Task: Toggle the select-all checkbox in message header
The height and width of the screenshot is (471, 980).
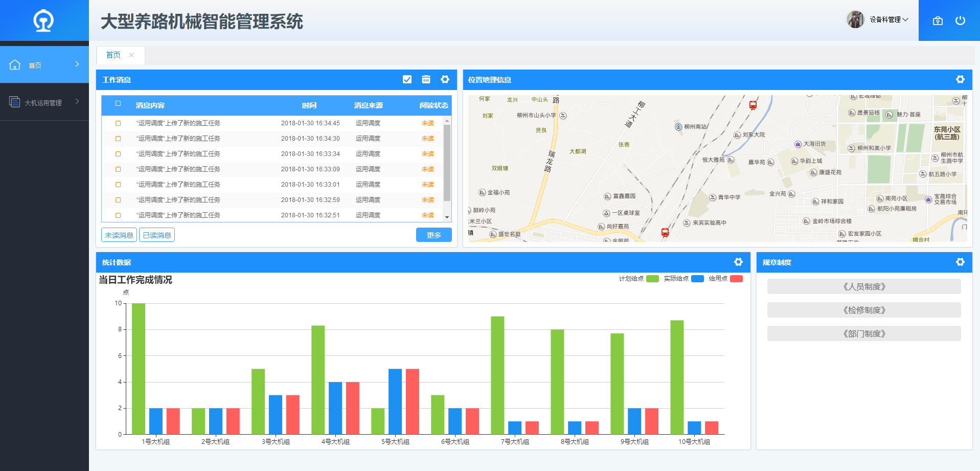Action: [118, 104]
